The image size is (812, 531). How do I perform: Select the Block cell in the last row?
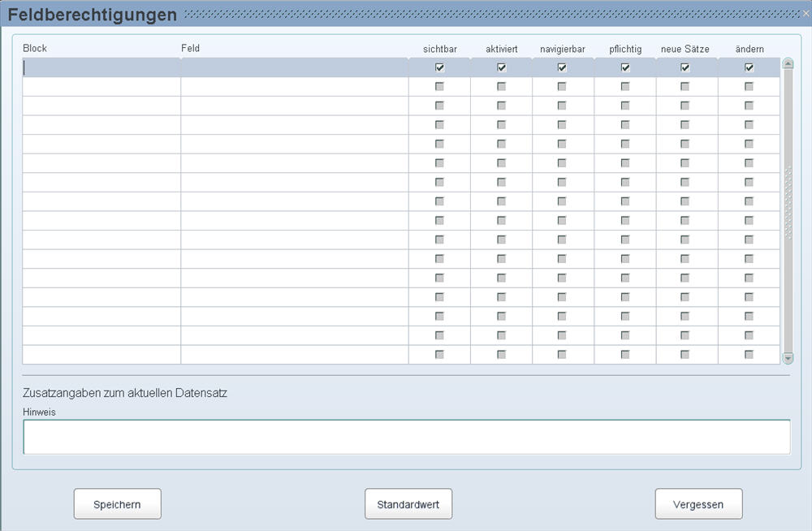(101, 355)
